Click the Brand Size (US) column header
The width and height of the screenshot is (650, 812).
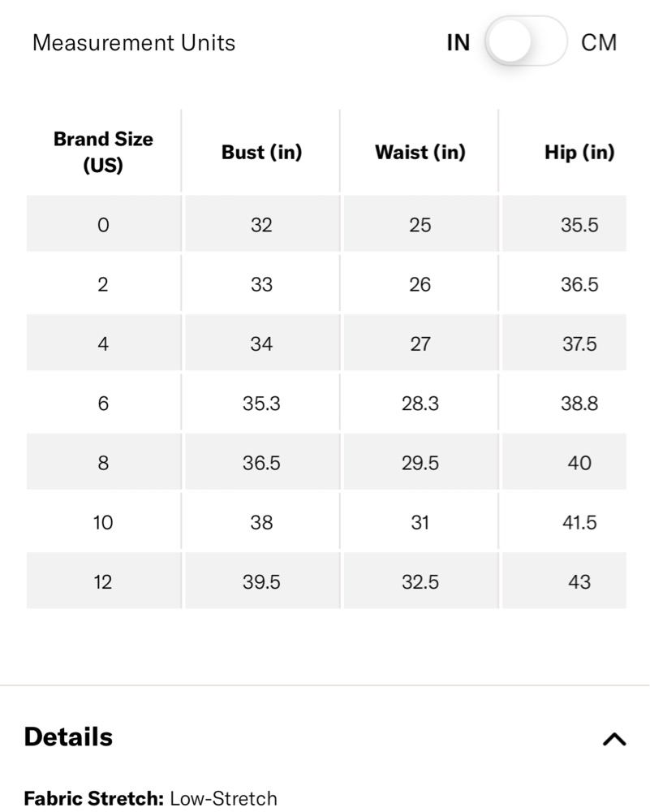104,152
